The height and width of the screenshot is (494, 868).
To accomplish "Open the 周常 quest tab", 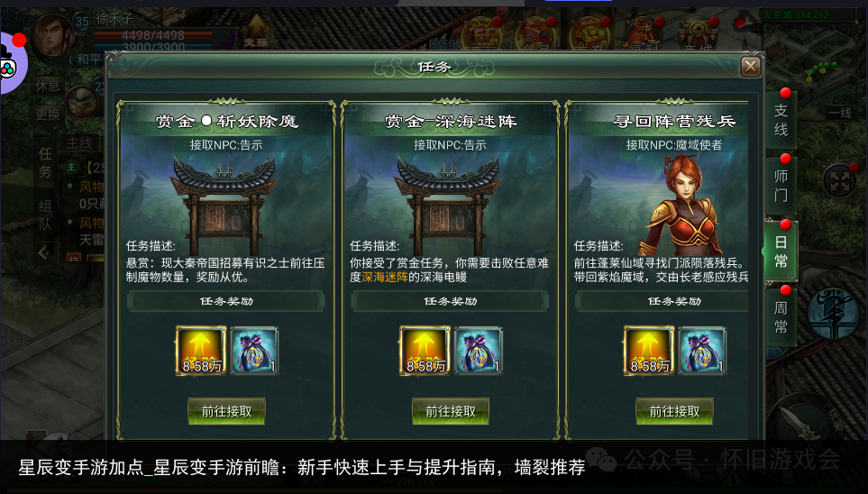I will 781,316.
